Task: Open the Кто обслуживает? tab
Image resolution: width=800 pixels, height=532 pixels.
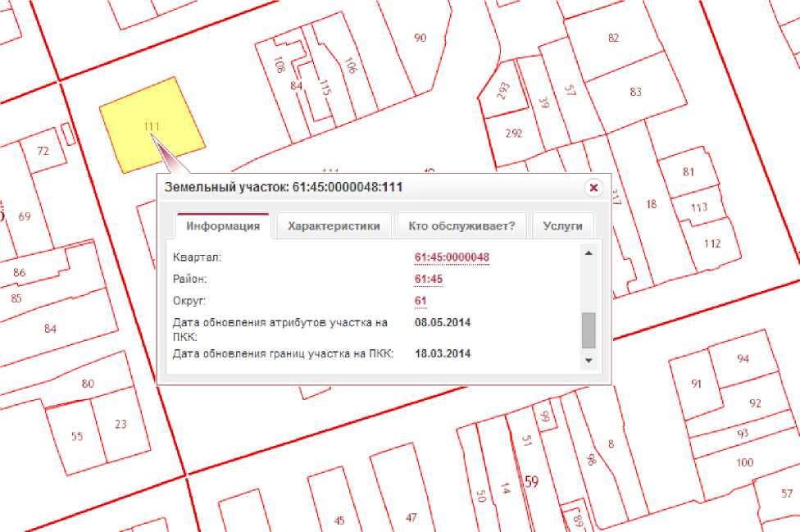Action: point(461,226)
